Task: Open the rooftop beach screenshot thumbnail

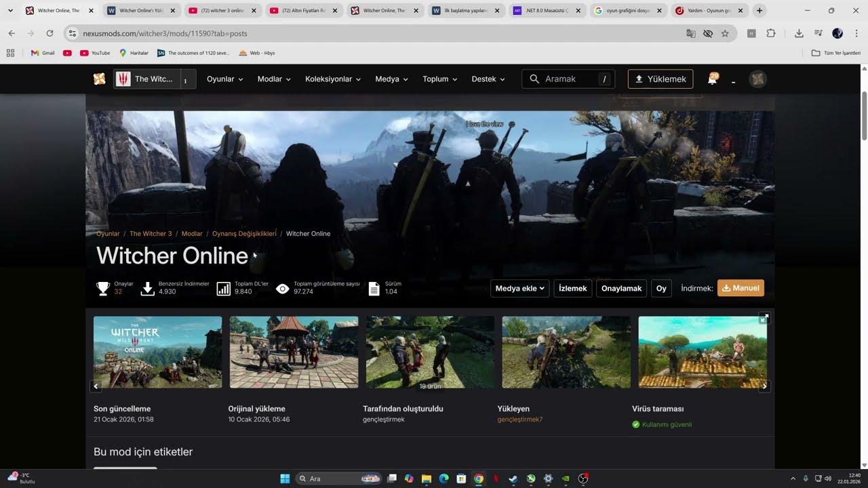Action: (x=703, y=352)
